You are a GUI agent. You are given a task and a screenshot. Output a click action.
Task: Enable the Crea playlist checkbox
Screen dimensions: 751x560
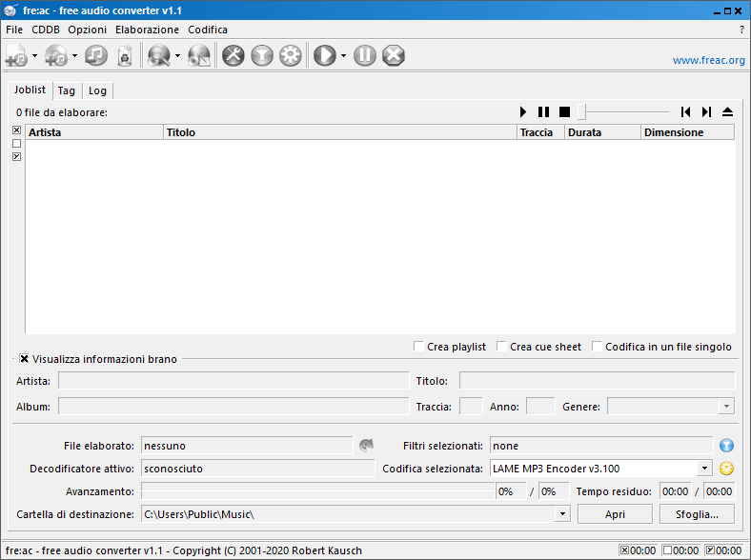[419, 347]
